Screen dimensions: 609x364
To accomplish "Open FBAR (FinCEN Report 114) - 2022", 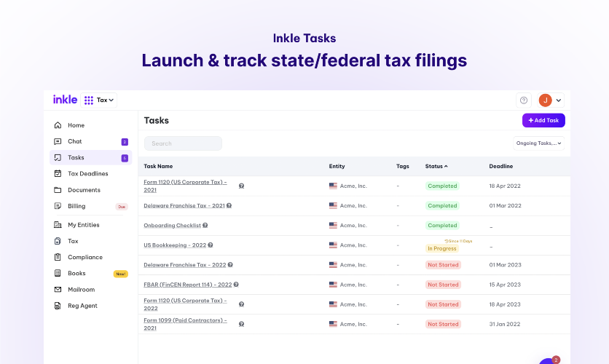I will [x=188, y=285].
